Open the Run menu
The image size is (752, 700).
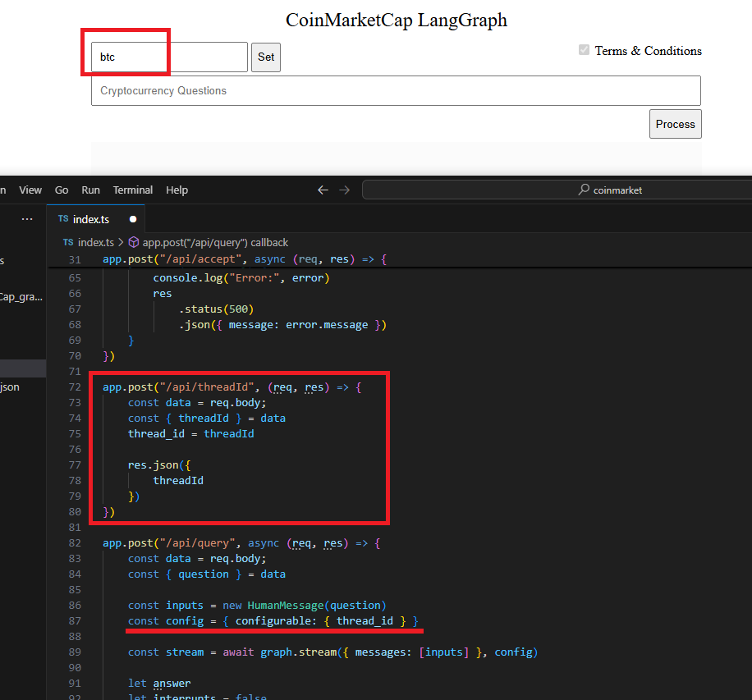pos(90,190)
